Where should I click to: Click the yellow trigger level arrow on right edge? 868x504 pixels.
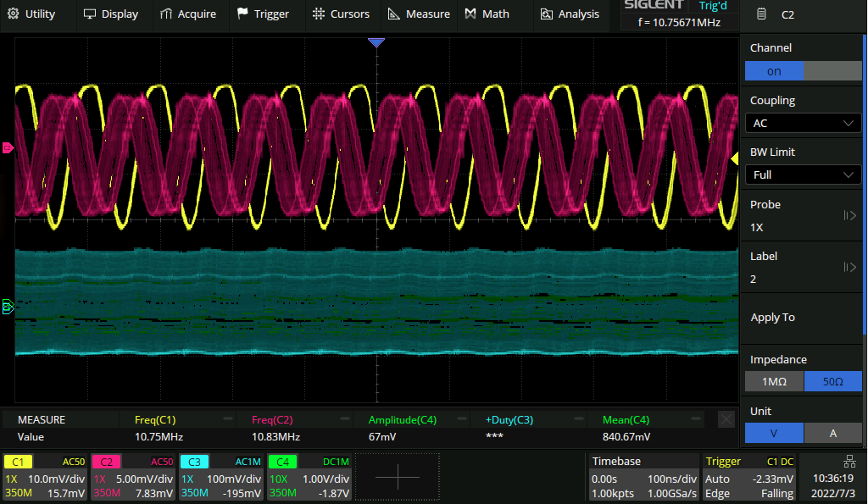click(734, 159)
